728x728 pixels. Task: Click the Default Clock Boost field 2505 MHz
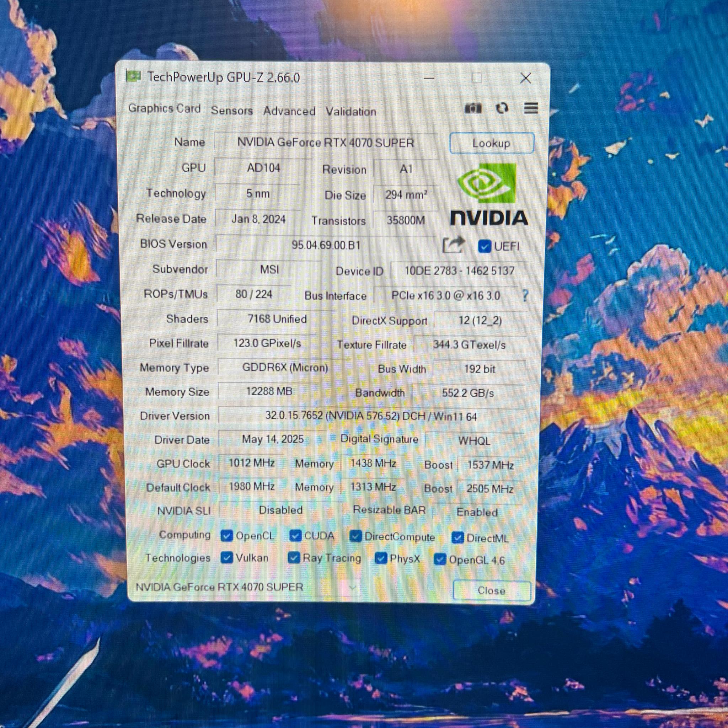tap(490, 489)
